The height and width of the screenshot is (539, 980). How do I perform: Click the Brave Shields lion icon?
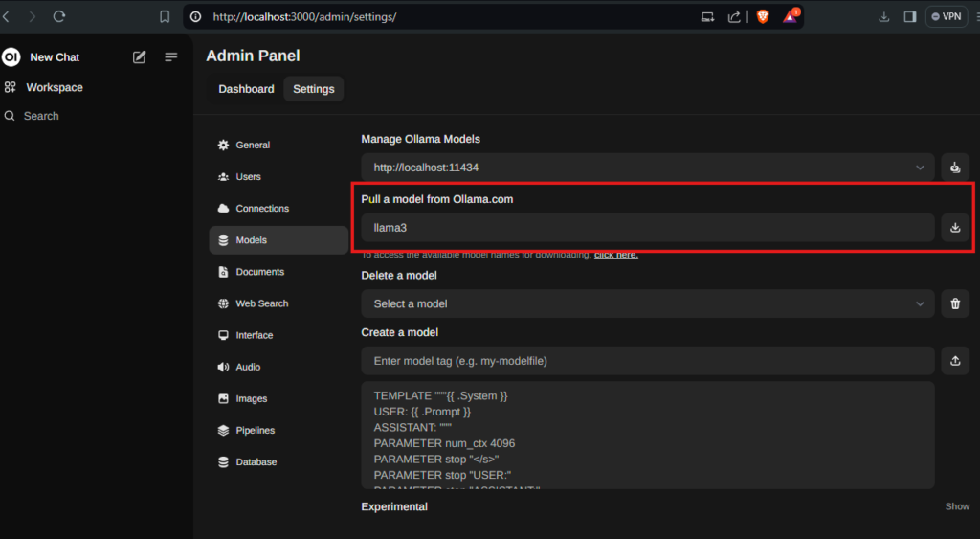coord(763,17)
